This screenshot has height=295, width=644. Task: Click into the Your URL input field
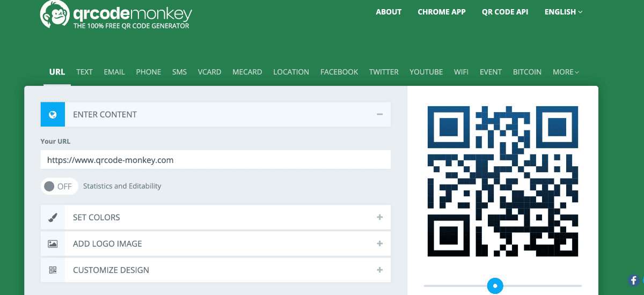tap(215, 160)
